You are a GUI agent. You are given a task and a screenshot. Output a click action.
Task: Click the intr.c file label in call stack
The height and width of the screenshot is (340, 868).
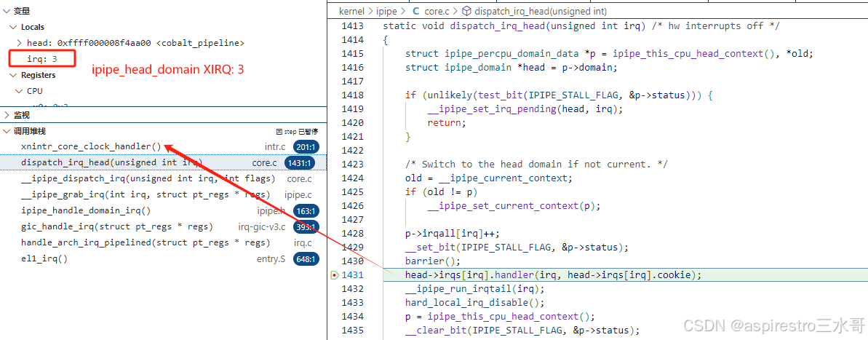[275, 147]
